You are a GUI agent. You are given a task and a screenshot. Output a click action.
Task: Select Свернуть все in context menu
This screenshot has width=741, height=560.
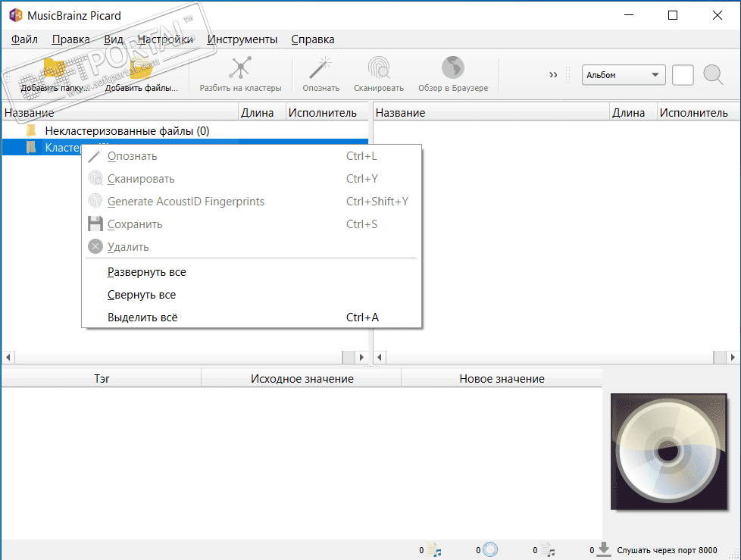pos(252,295)
